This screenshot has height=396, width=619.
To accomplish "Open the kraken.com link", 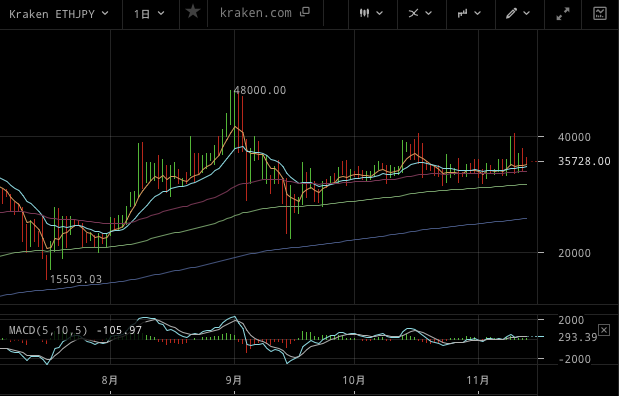I will coord(256,13).
